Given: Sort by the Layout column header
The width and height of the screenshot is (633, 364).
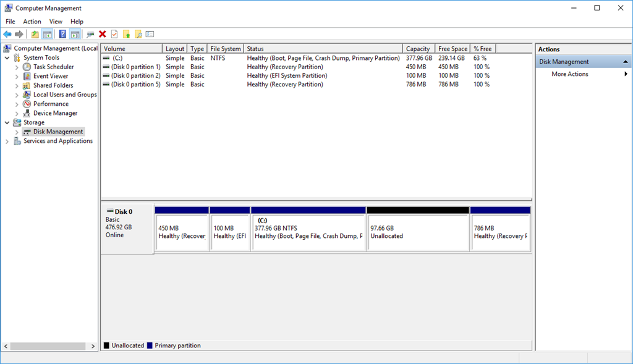Looking at the screenshot, I should pos(175,48).
